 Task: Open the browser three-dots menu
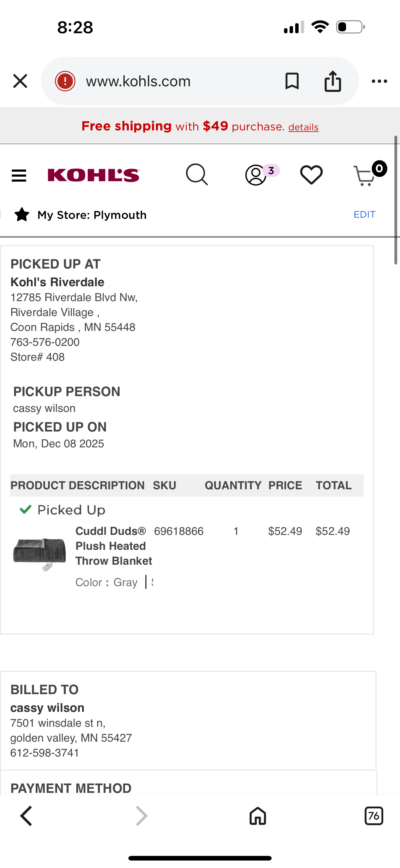point(380,81)
